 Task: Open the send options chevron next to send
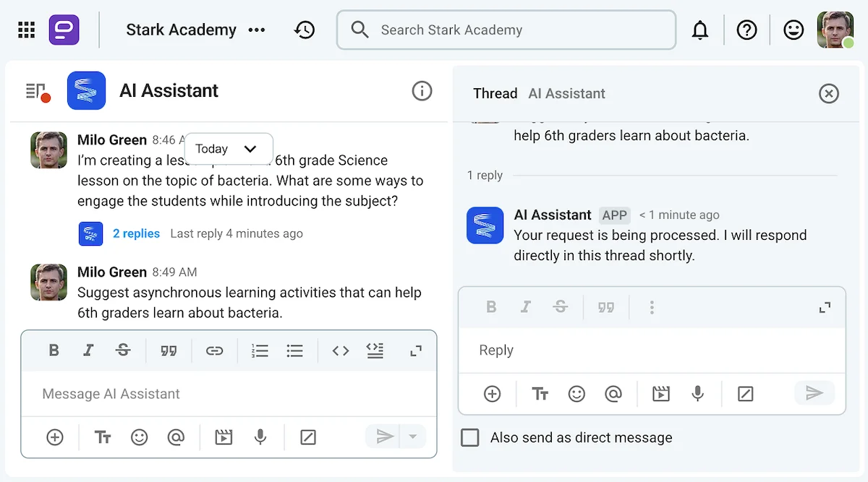tap(413, 436)
